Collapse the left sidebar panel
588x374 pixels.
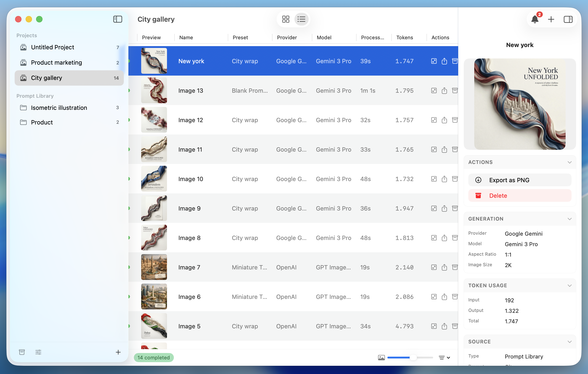tap(117, 19)
